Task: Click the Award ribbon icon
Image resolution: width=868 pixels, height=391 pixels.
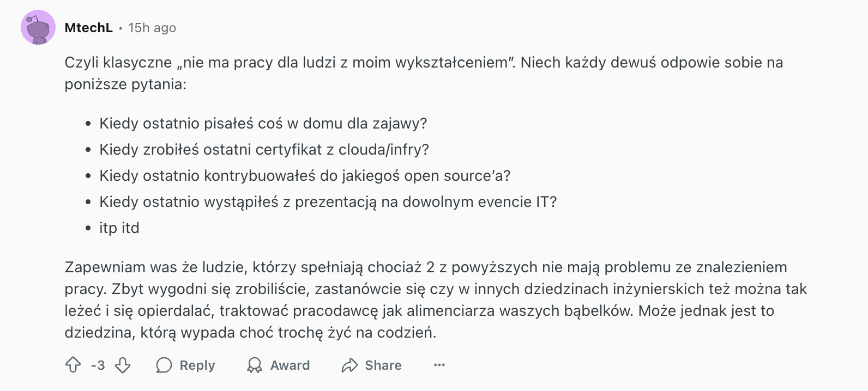Action: pyautogui.click(x=255, y=365)
